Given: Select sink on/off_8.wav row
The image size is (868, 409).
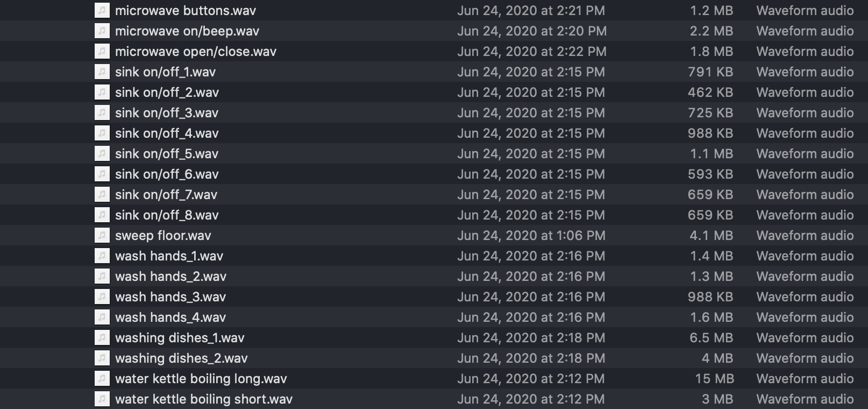Looking at the screenshot, I should pos(167,215).
